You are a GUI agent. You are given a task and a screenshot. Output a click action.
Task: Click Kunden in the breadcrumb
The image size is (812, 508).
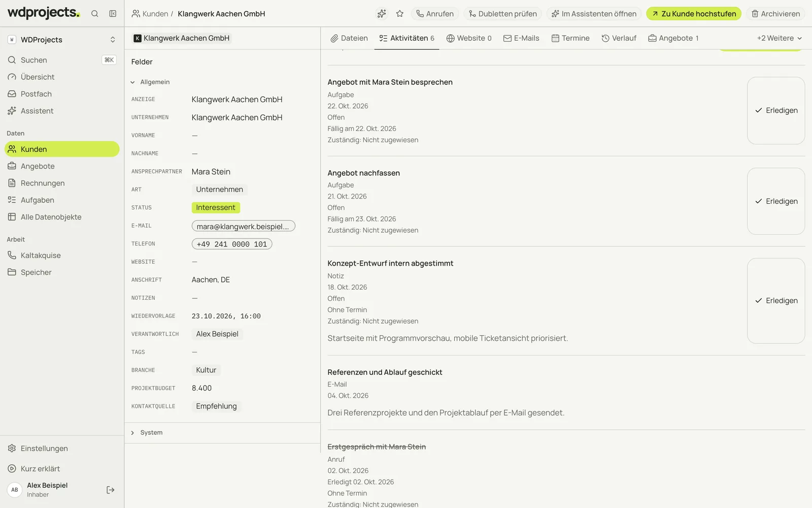point(150,14)
